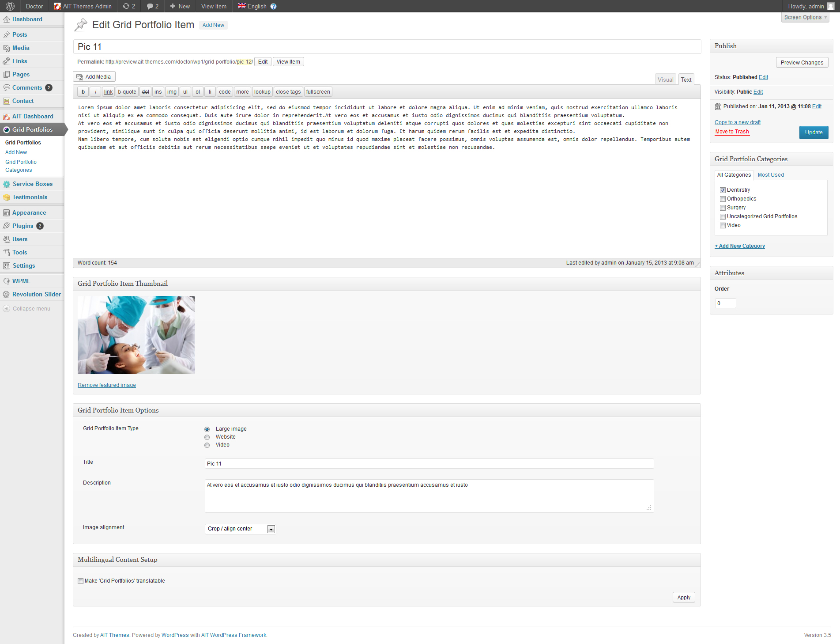This screenshot has width=840, height=644.
Task: Switch to the Visual editor tab
Action: (665, 80)
